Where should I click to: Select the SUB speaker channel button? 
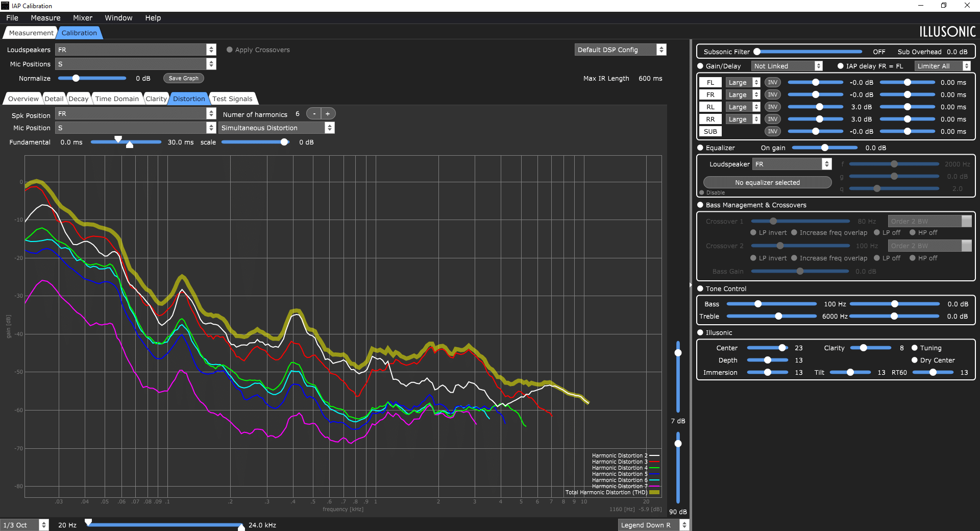click(710, 131)
